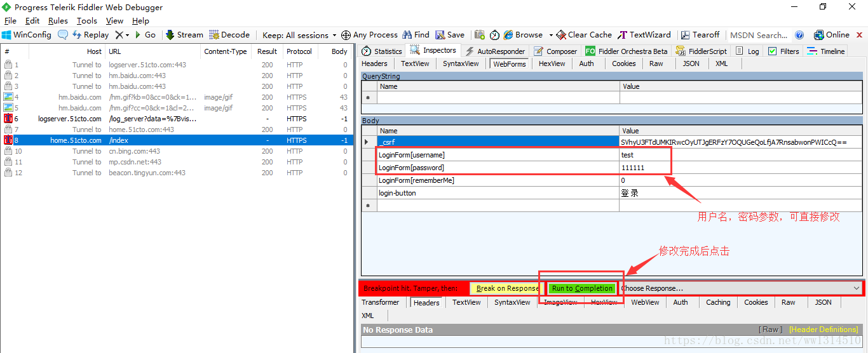868x353 pixels.
Task: Tearoff the inspectors panel
Action: coord(700,35)
